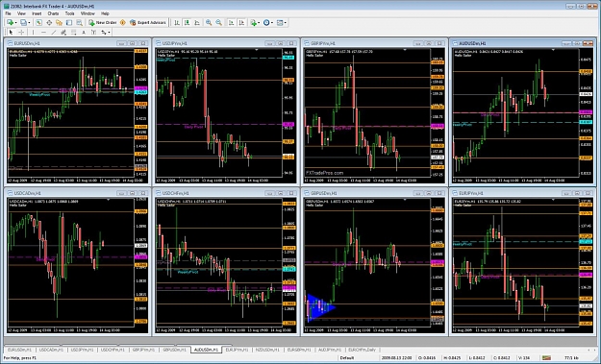Switch to the NZDUSDm,H1 chart tab

(x=268, y=350)
